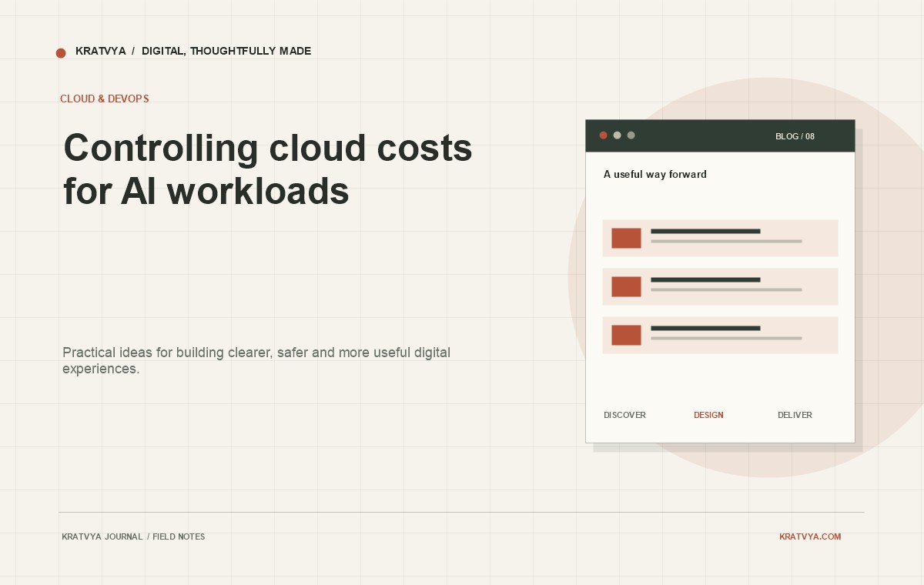Open the DESIGN tab in mockup
The image size is (924, 585).
tap(708, 415)
